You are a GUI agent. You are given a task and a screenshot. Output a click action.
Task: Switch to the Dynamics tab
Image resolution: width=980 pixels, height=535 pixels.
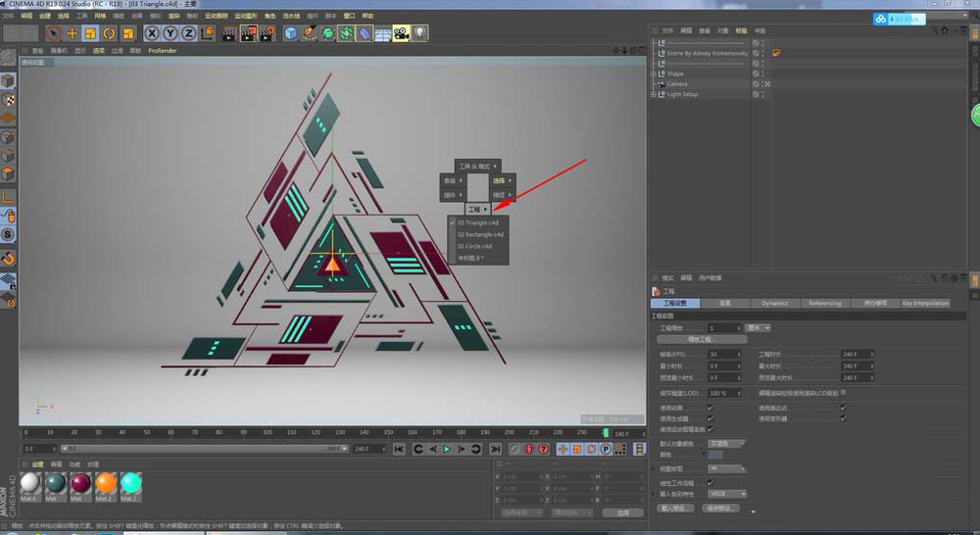click(774, 304)
